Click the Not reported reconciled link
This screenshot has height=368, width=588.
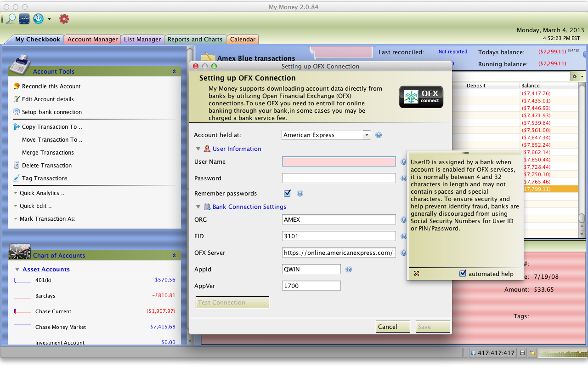[453, 52]
